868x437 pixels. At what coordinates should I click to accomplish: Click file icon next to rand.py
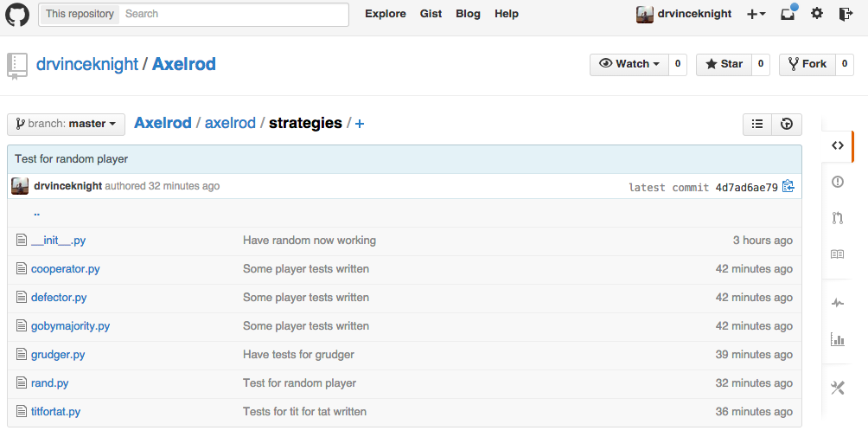tap(21, 382)
